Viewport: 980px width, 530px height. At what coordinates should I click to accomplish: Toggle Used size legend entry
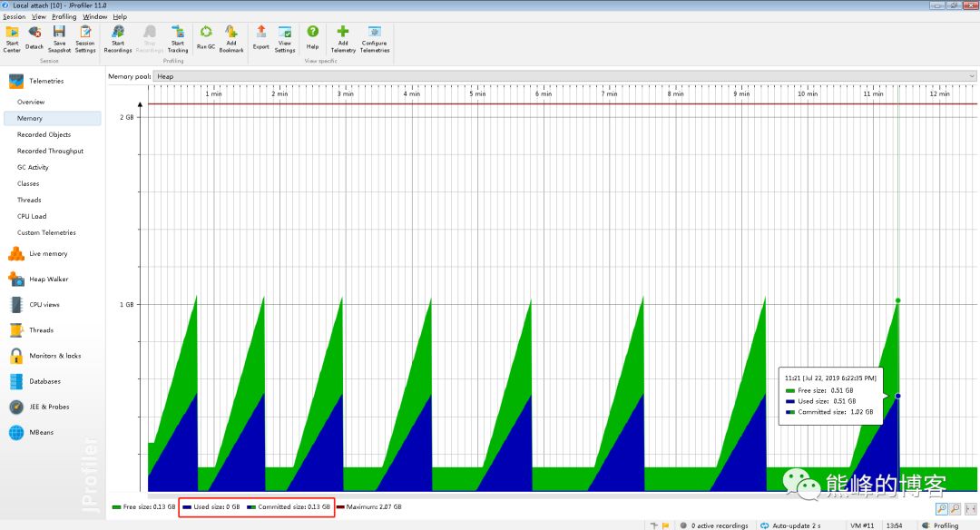click(x=211, y=507)
